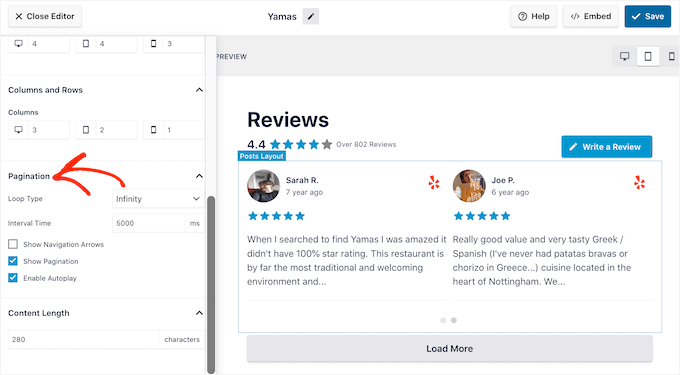Collapse the Pagination section chevron
Viewport: 680px width, 375px height.
[199, 176]
